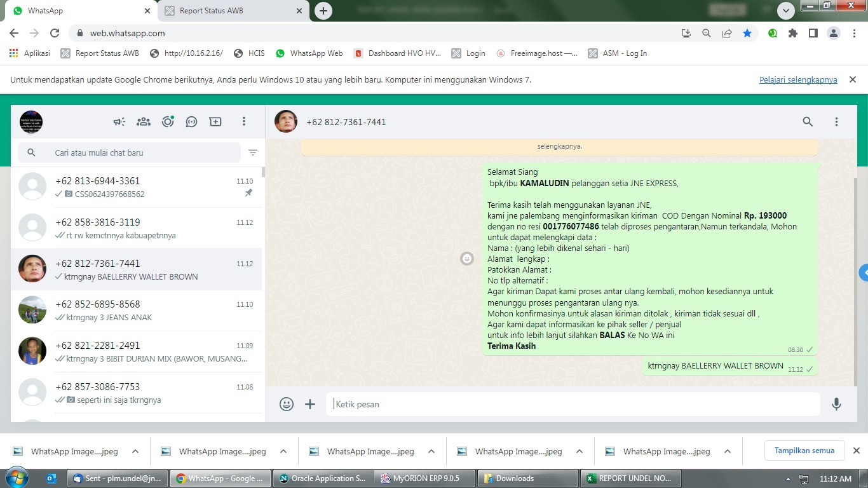Screen dimensions: 868x488
Task: Filter unread chats with the filter icon
Action: [253, 152]
